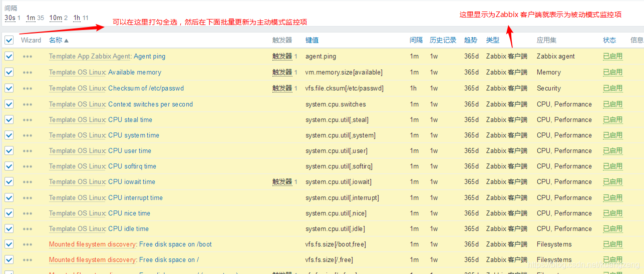
Task: Open wizard dots for CPU iowait time
Action: (x=28, y=182)
